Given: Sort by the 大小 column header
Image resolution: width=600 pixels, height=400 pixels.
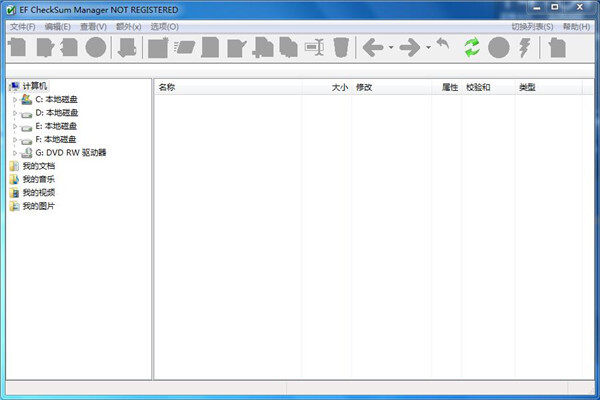Looking at the screenshot, I should click(327, 87).
